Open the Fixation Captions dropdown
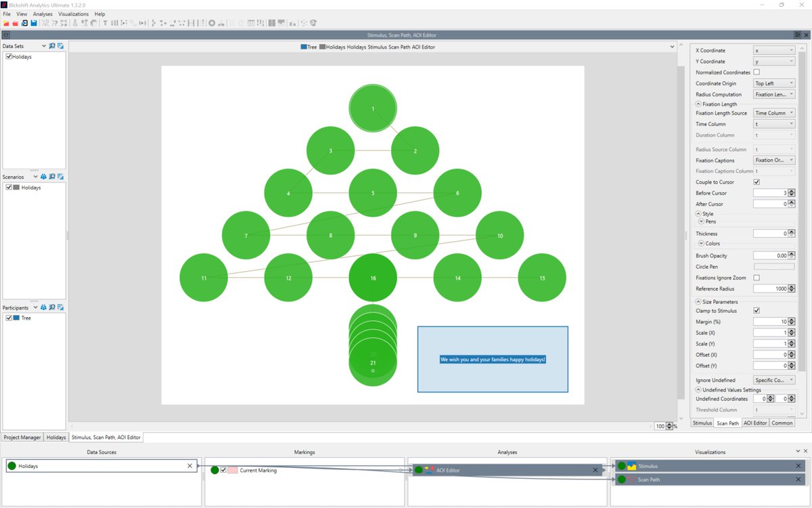Screen dimensions: 812x508 pyautogui.click(x=774, y=161)
